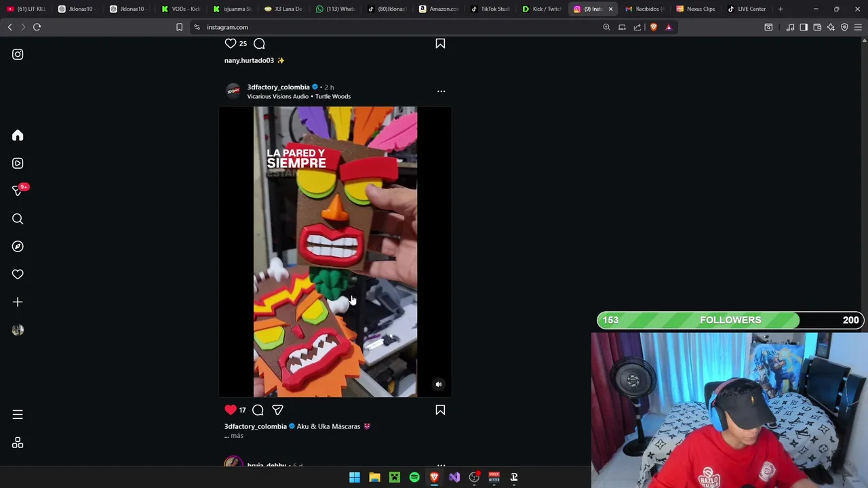
Task: Switch to the LIT KILL YouTube tab
Action: coord(26,9)
